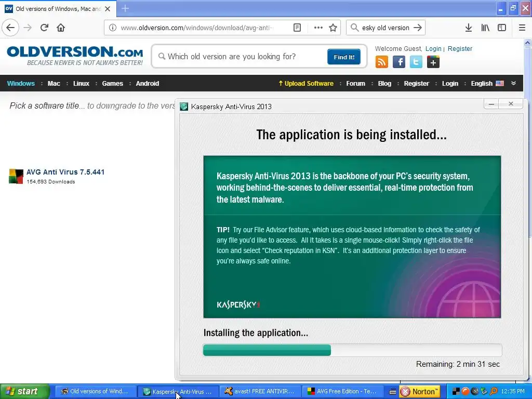
Task: Switch to avast! FREE ANTIVIR... taskbar button
Action: (x=260, y=392)
